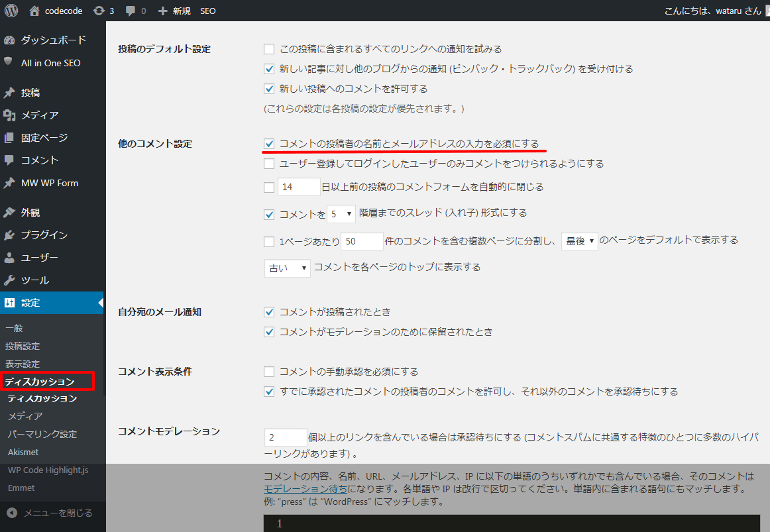Disable comments on new posts checkbox
The image size is (770, 532).
pyautogui.click(x=268, y=88)
